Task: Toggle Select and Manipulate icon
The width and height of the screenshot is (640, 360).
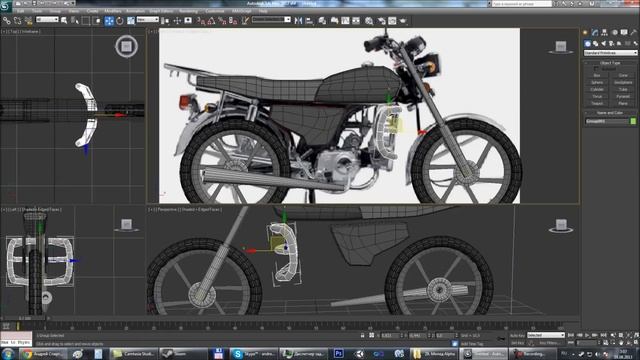Action: coord(177,20)
